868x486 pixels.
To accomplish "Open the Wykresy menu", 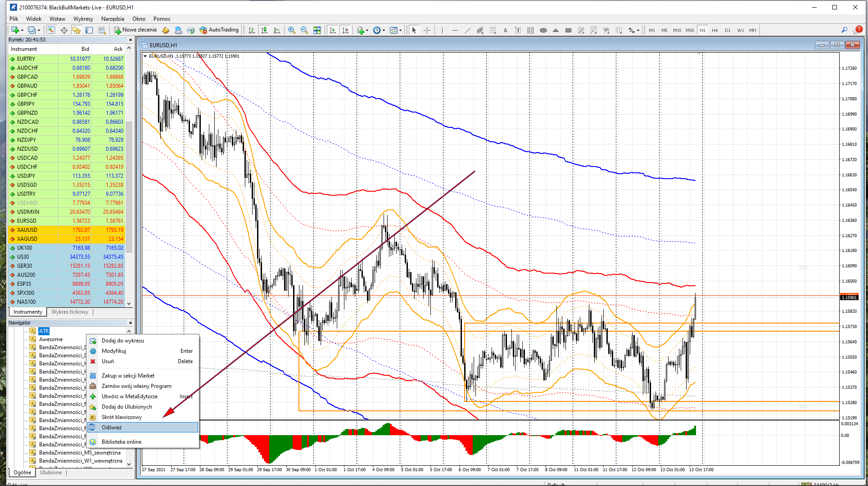I will point(83,19).
